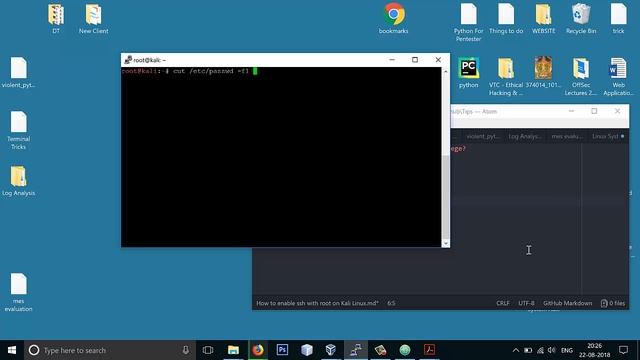Open Adobe Acrobat from the taskbar

429,350
